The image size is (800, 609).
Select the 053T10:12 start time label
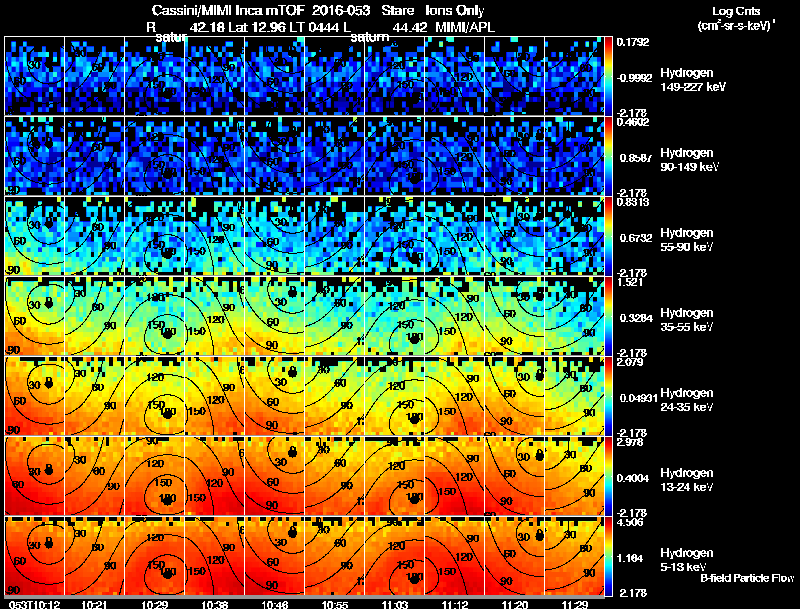34,605
